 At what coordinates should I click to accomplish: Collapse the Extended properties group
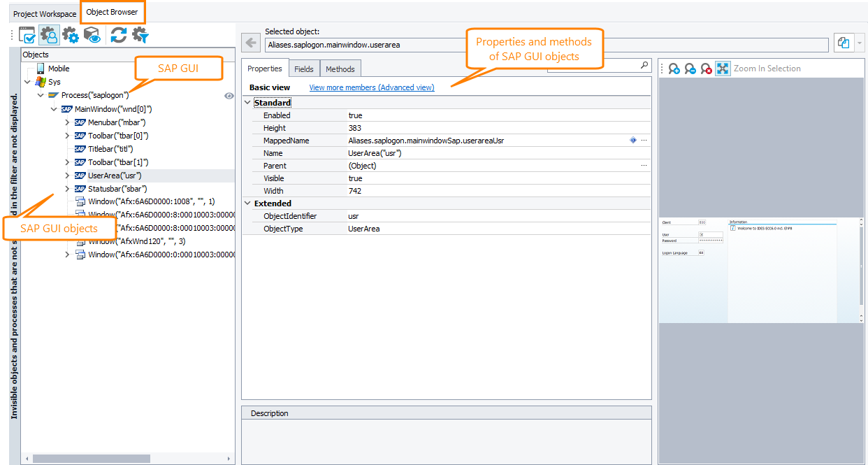(247, 203)
